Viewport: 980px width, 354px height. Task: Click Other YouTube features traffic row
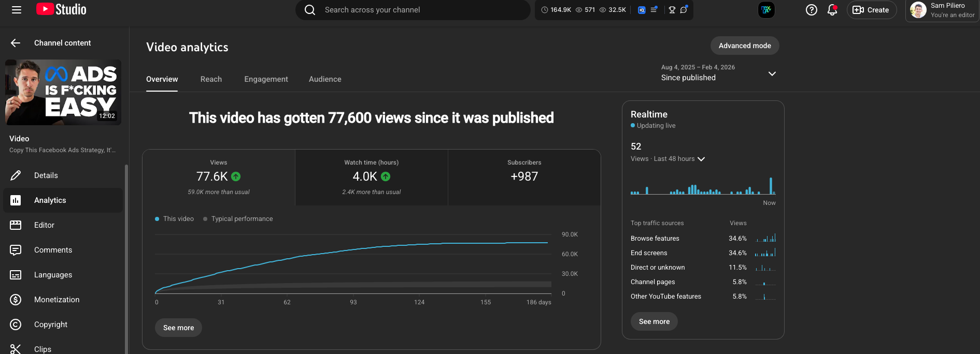[703, 297]
